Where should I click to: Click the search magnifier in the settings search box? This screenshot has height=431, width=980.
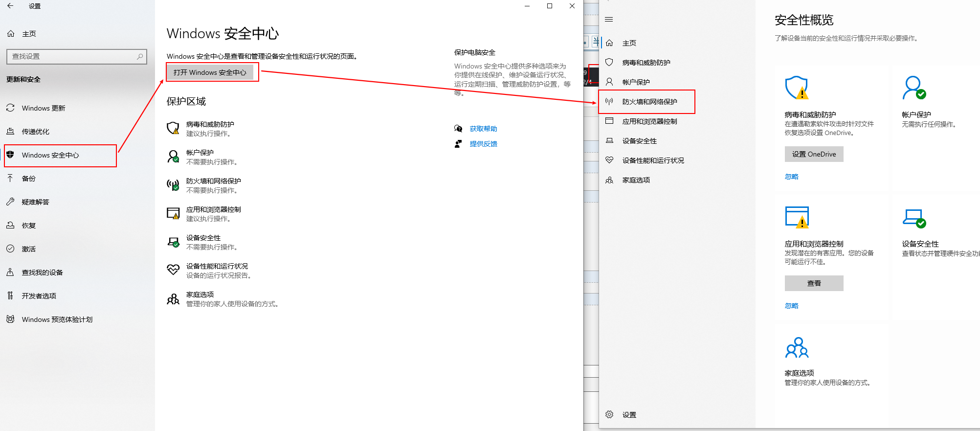click(140, 56)
